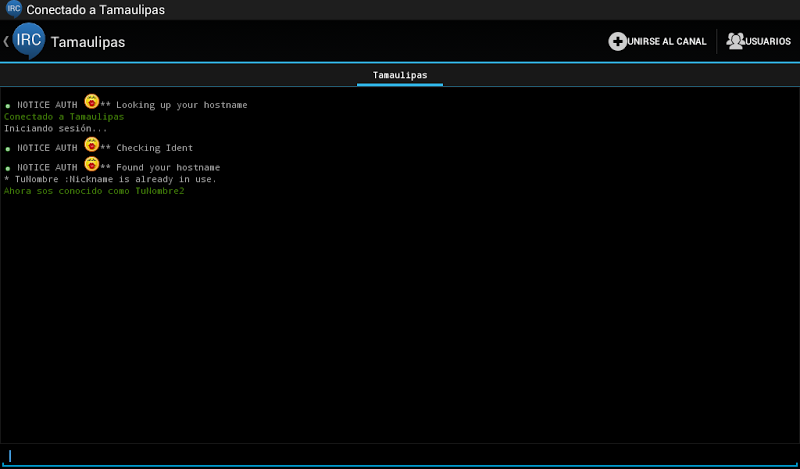The image size is (800, 469).
Task: Click 'Iniciando sesión...' message
Action: [56, 128]
